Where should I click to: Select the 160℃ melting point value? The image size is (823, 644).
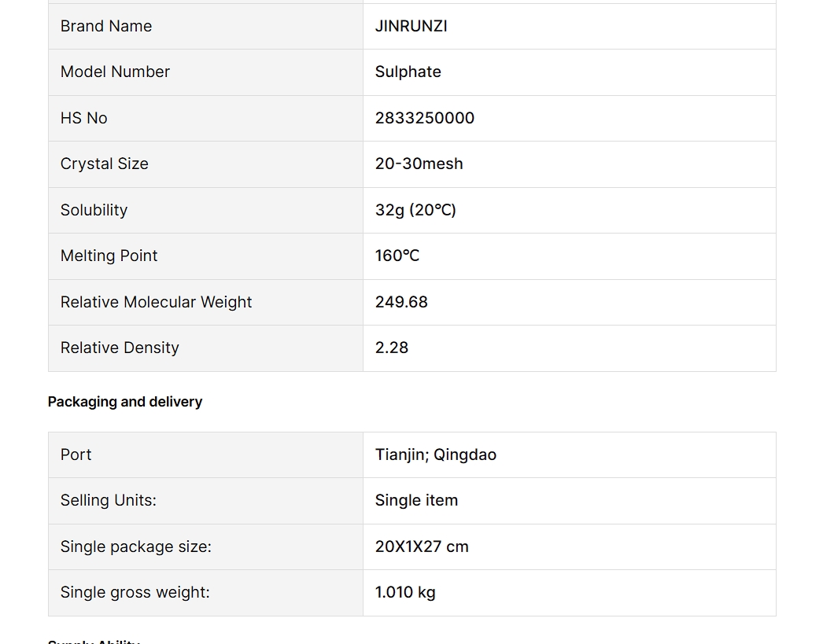[397, 256]
